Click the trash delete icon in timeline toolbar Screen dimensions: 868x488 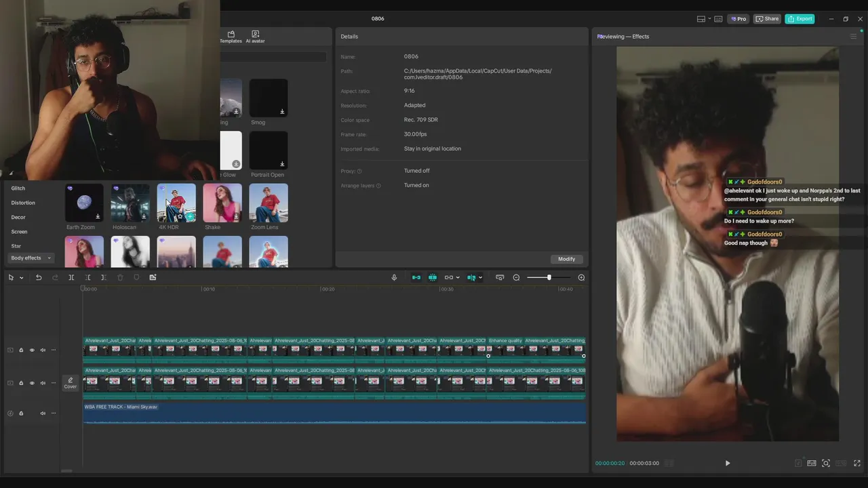pos(120,277)
